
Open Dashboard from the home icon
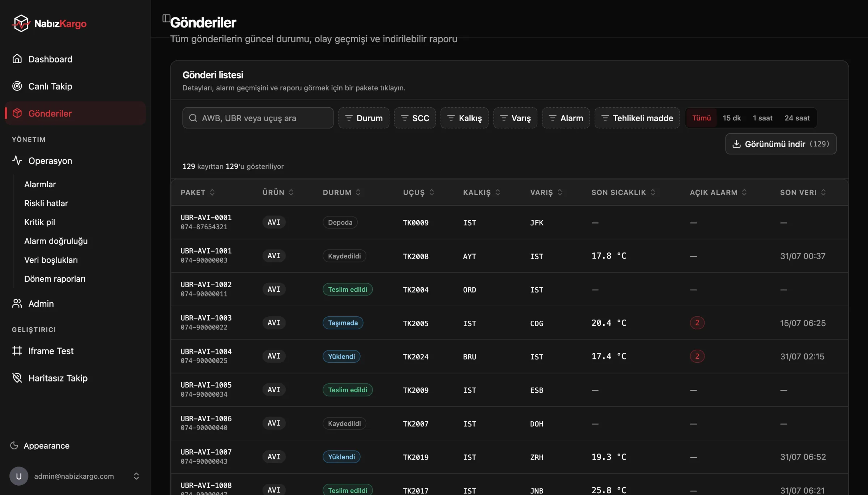coord(17,59)
